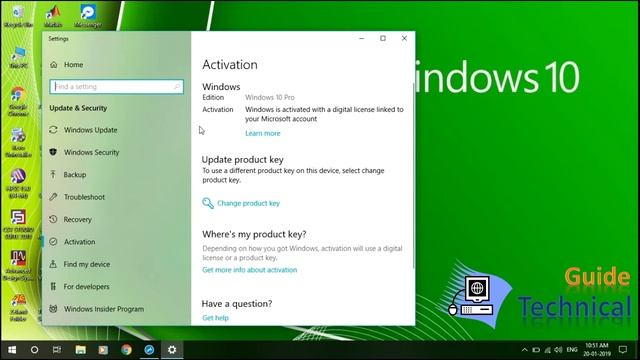Screen dimensions: 640x360
Task: Open the Action Center notification icon
Action: pos(623,350)
